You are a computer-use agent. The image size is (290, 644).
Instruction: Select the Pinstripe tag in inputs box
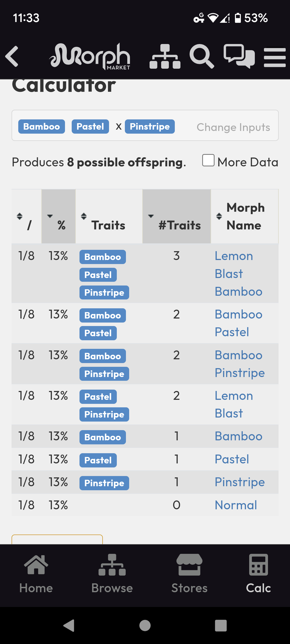tap(150, 126)
